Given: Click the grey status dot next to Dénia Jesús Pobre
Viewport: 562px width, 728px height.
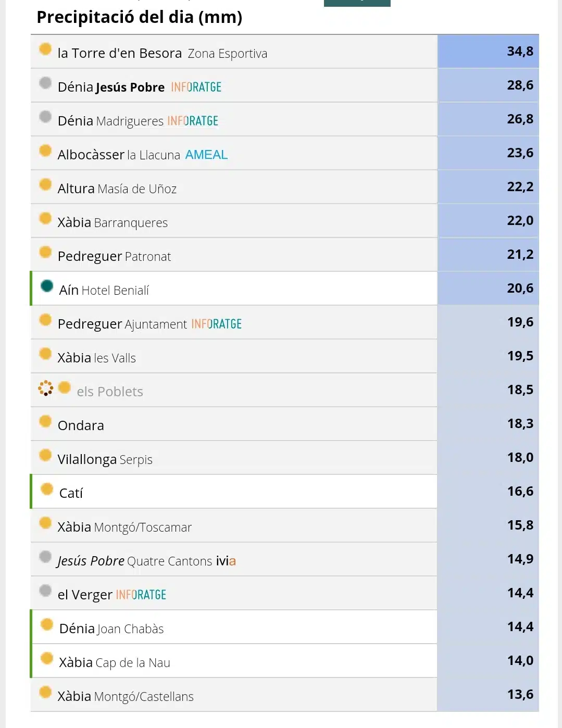Looking at the screenshot, I should tap(45, 83).
